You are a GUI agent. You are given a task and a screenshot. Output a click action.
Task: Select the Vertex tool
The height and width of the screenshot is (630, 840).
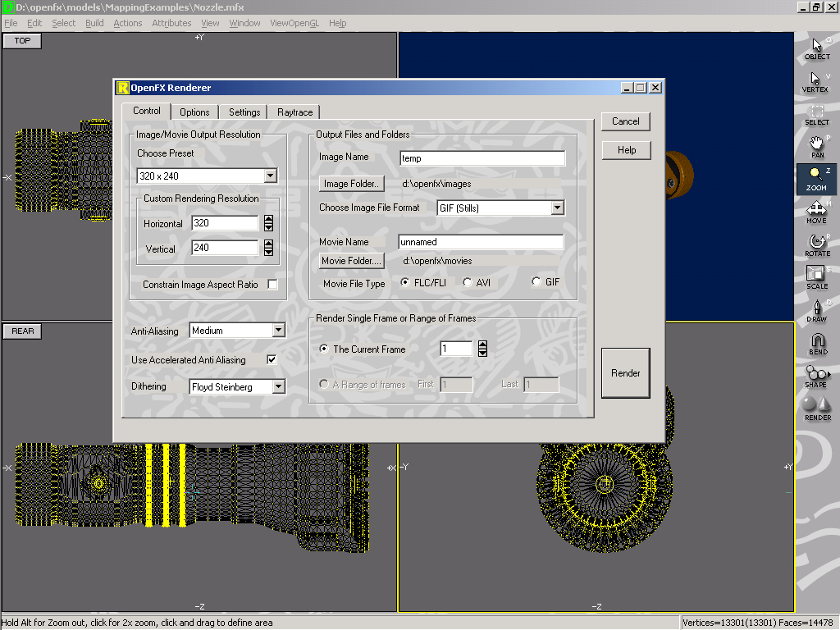[817, 82]
